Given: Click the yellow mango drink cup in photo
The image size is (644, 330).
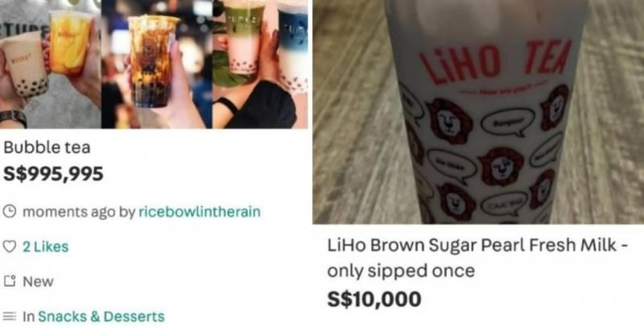Looking at the screenshot, I should [x=71, y=43].
